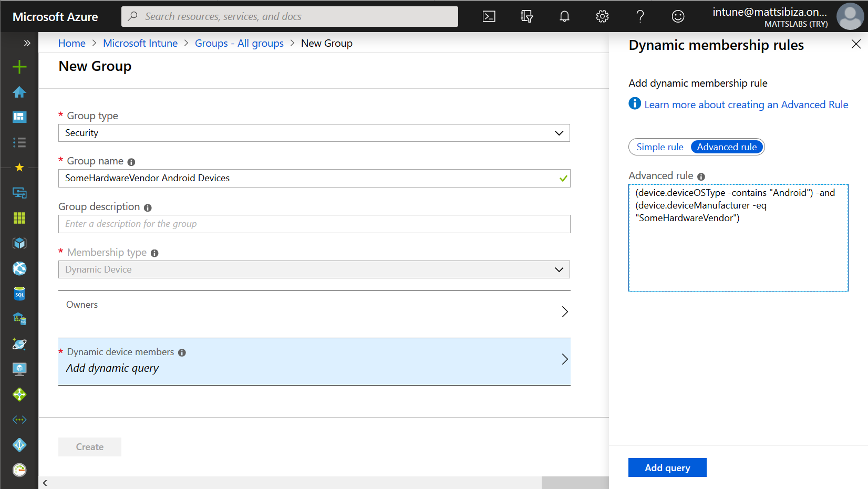Expand the left sidebar menu
The height and width of the screenshot is (489, 868).
pos(27,43)
